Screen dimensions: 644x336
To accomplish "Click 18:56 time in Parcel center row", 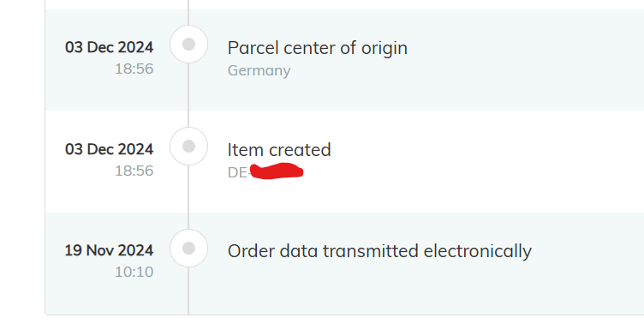I will [134, 69].
